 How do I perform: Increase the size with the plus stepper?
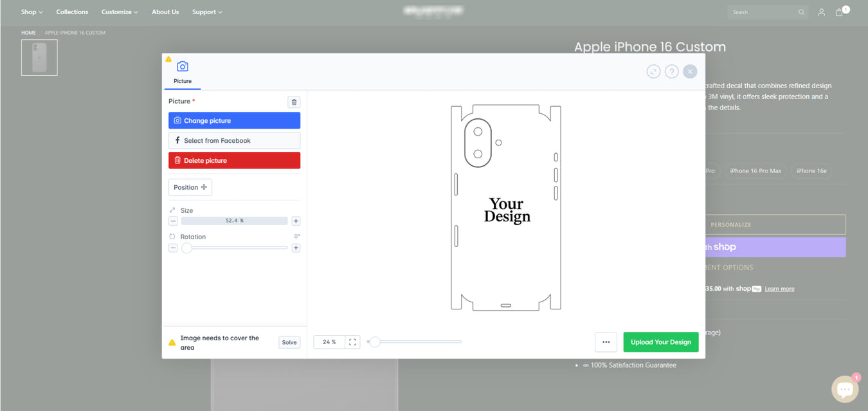point(296,221)
